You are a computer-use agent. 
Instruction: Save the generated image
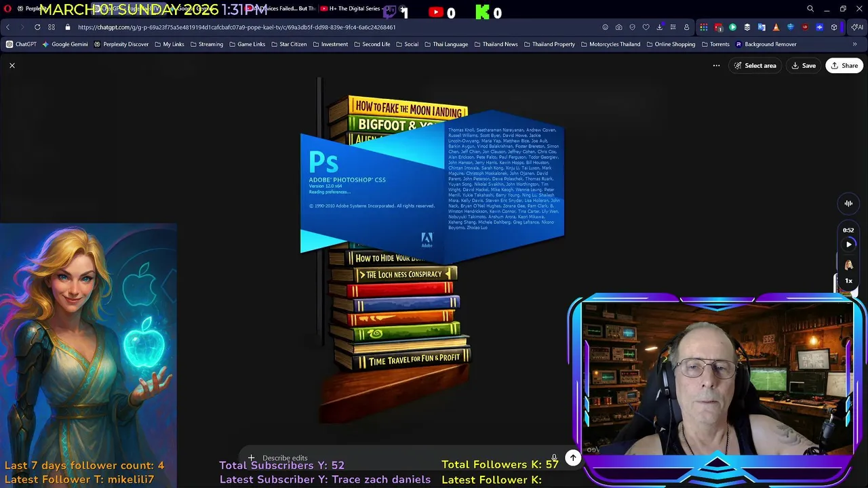804,66
